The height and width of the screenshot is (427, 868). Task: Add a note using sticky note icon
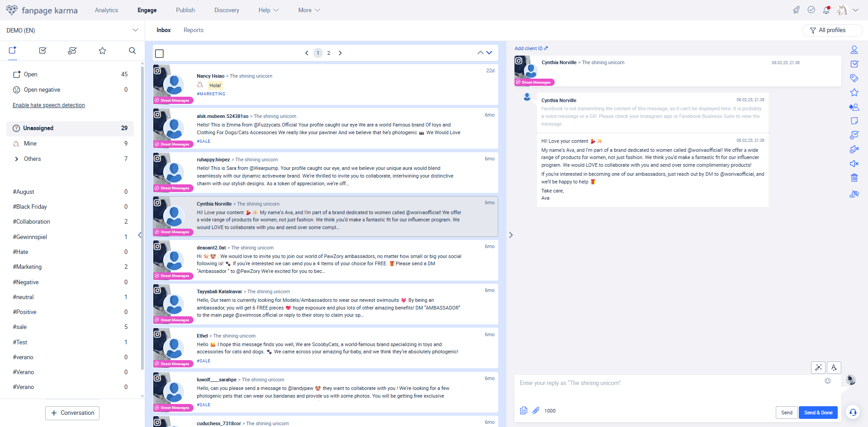854,121
